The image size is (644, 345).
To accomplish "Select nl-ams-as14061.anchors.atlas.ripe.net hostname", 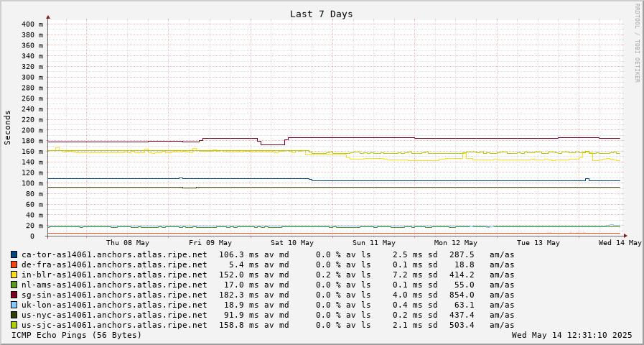I will pyautogui.click(x=114, y=285).
